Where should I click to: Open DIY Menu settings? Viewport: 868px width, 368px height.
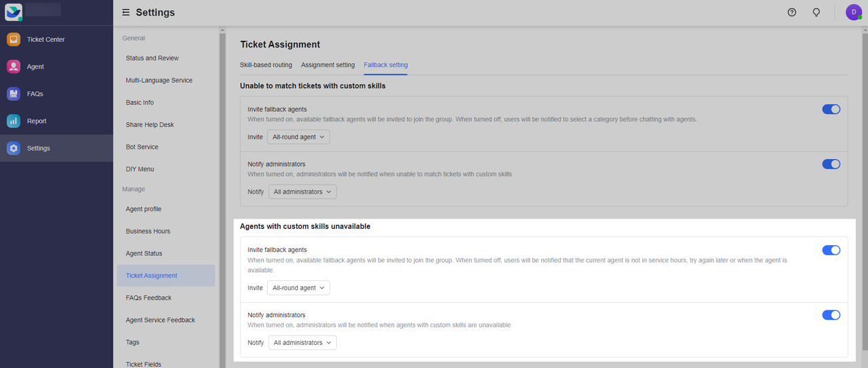click(x=166, y=169)
